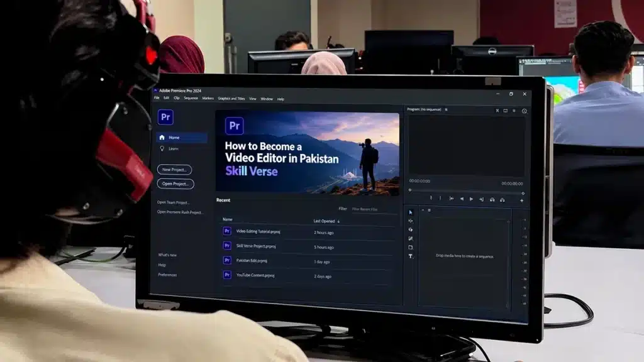
Task: Click the Pr icon beside Video Editing Tutorial.prproj
Action: click(226, 231)
